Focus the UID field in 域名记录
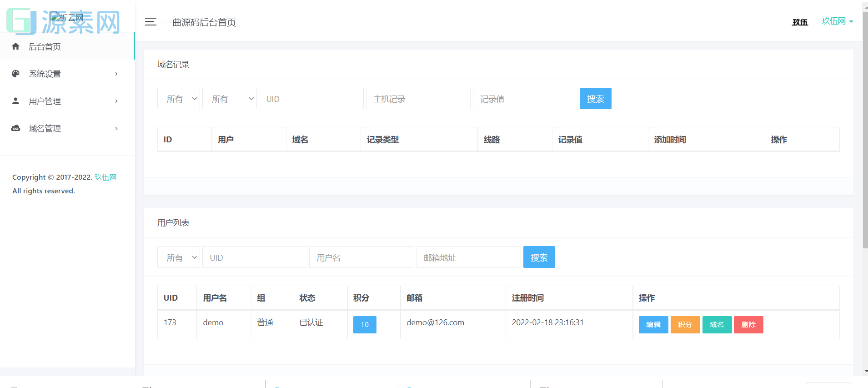The height and width of the screenshot is (388, 868). coord(311,99)
